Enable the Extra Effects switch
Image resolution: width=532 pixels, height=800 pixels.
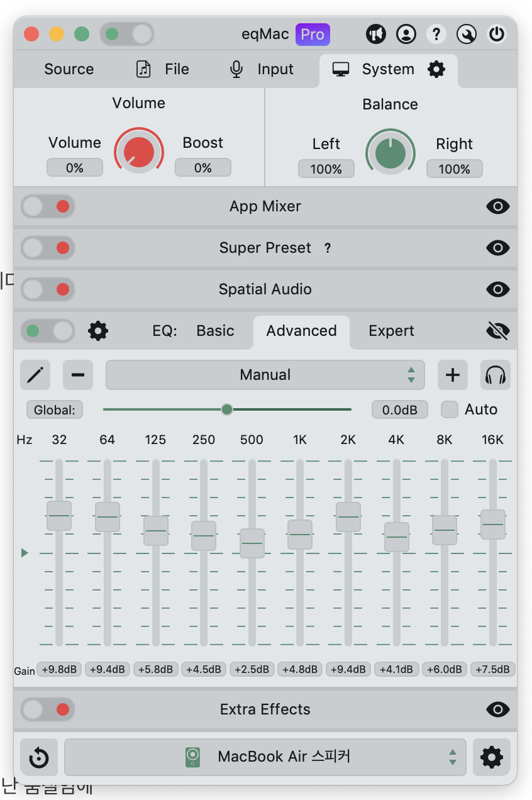(48, 709)
